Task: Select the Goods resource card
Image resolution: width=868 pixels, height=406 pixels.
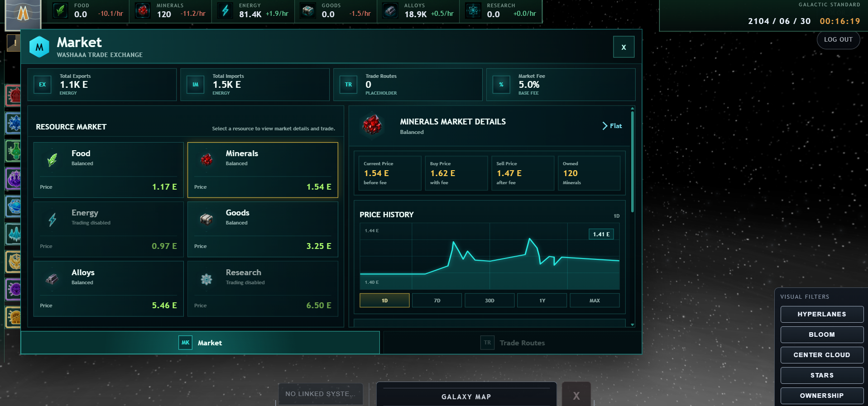Action: pos(263,229)
